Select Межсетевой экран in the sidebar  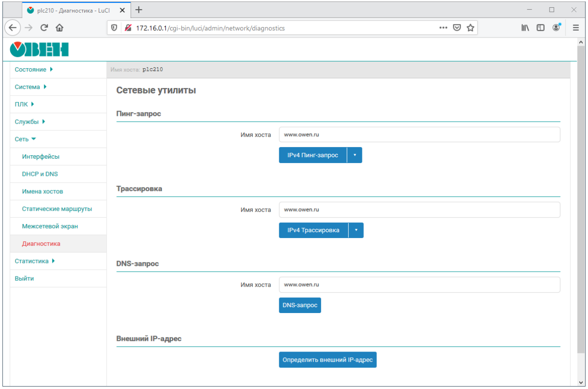[x=50, y=226]
